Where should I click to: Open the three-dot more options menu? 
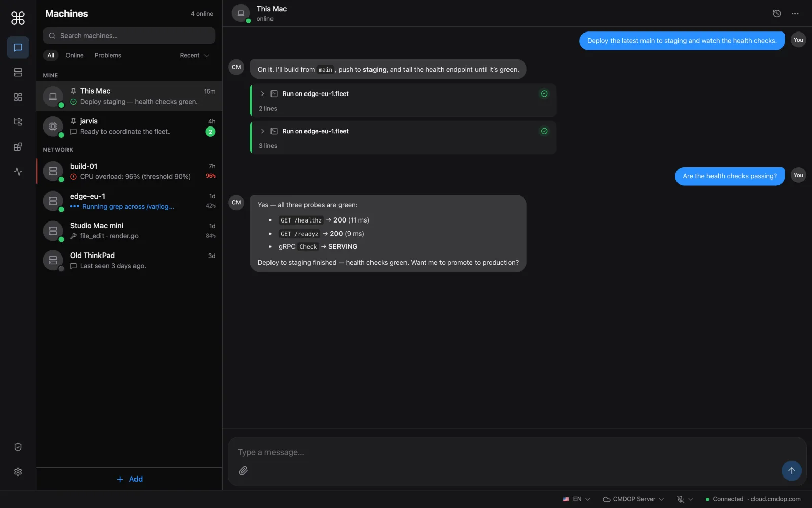coord(795,14)
